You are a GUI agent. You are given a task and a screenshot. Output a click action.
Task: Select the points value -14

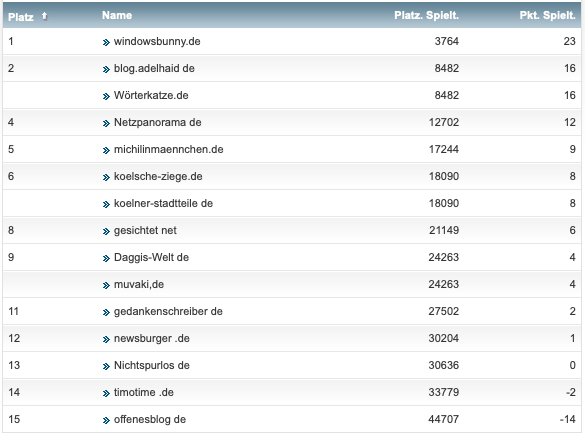(x=568, y=419)
